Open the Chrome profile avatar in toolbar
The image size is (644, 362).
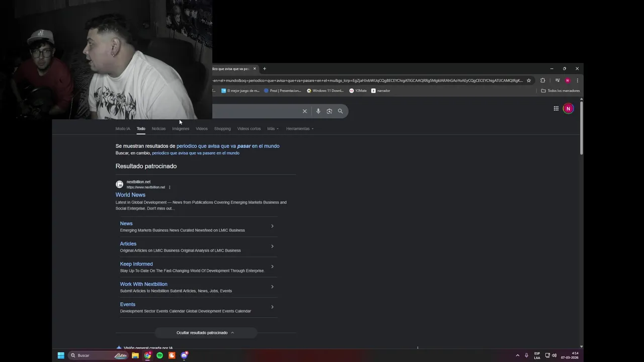568,80
